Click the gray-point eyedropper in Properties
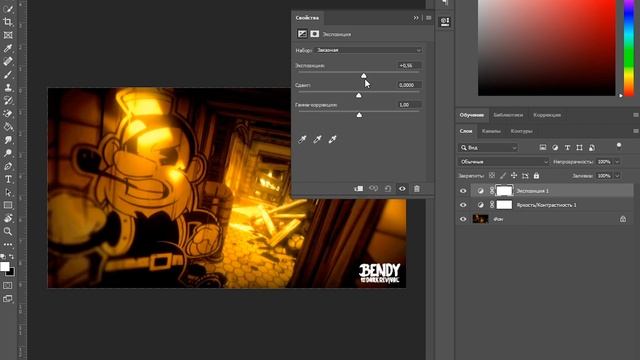This screenshot has height=360, width=640. coord(317,140)
